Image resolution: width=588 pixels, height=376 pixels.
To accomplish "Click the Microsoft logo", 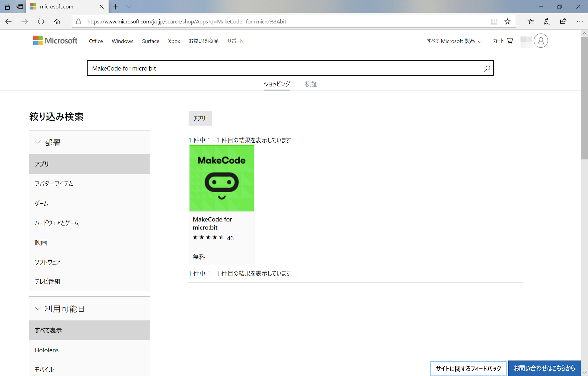I will (55, 41).
